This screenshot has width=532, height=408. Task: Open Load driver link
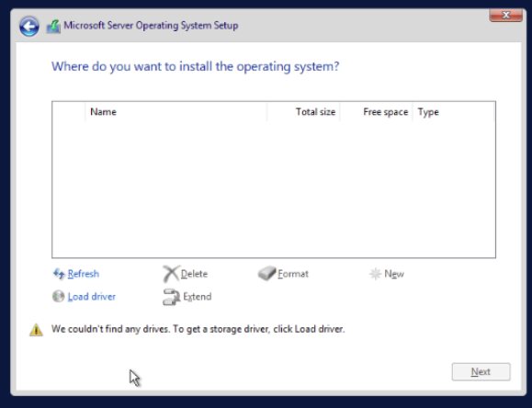click(92, 297)
